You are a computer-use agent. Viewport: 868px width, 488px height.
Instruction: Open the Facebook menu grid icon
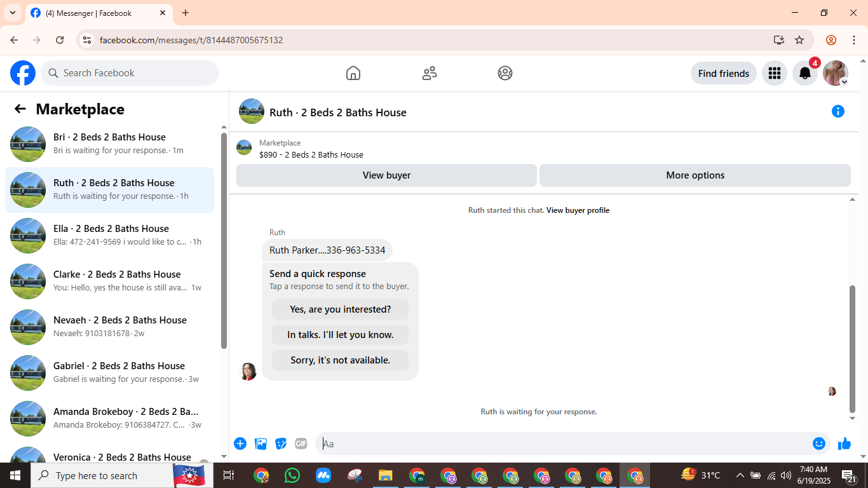click(x=774, y=73)
